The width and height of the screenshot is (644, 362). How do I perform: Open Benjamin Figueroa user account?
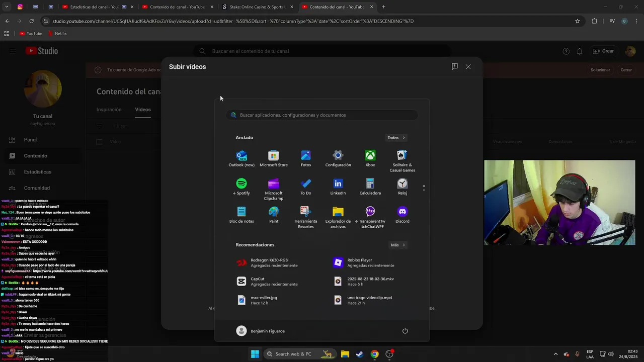(x=261, y=331)
